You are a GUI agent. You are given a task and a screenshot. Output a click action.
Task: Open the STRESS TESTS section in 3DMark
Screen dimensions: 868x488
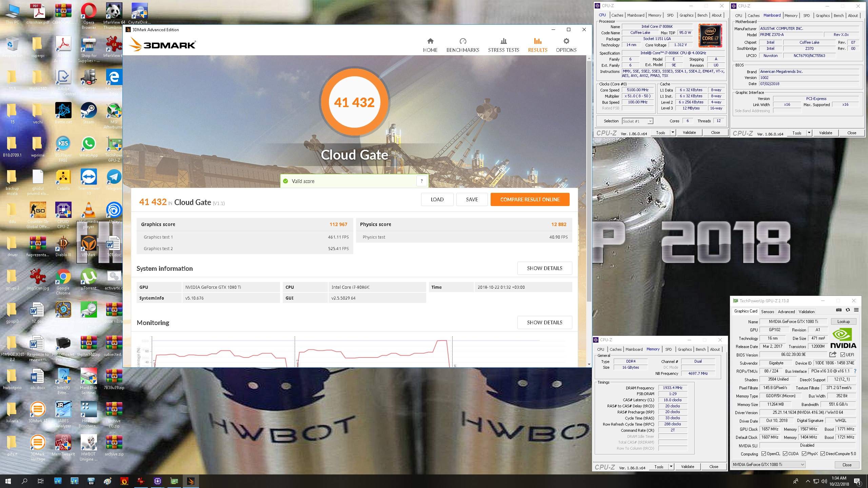503,45
